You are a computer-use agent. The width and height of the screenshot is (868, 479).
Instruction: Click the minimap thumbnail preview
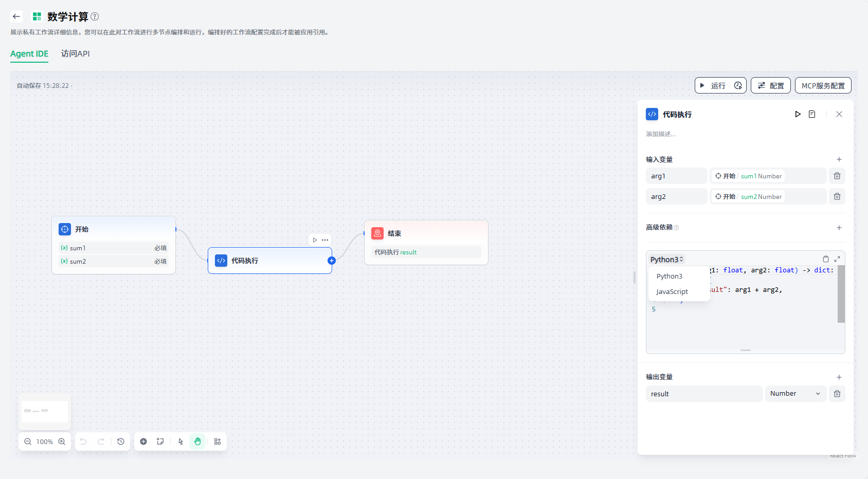coord(45,411)
